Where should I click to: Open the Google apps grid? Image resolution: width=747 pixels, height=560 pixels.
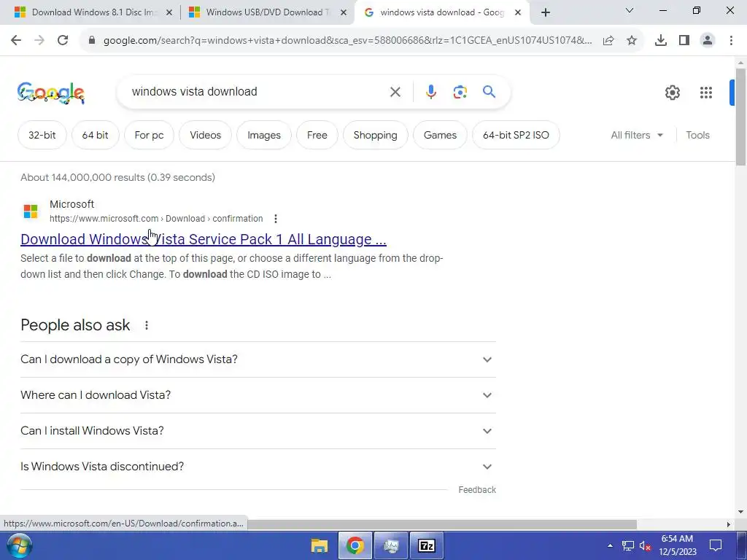706,93
